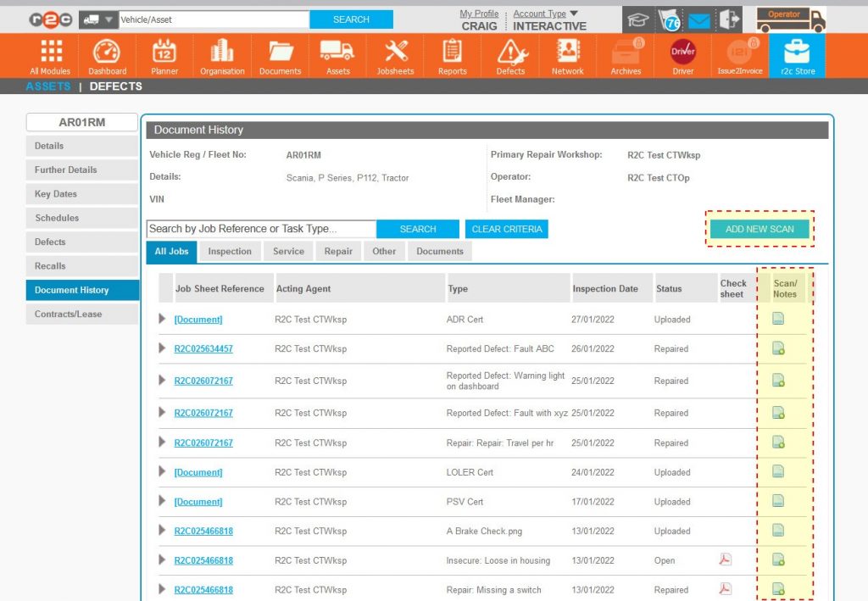The height and width of the screenshot is (601, 868).
Task: Open the notification icon showing 76
Action: pos(668,19)
